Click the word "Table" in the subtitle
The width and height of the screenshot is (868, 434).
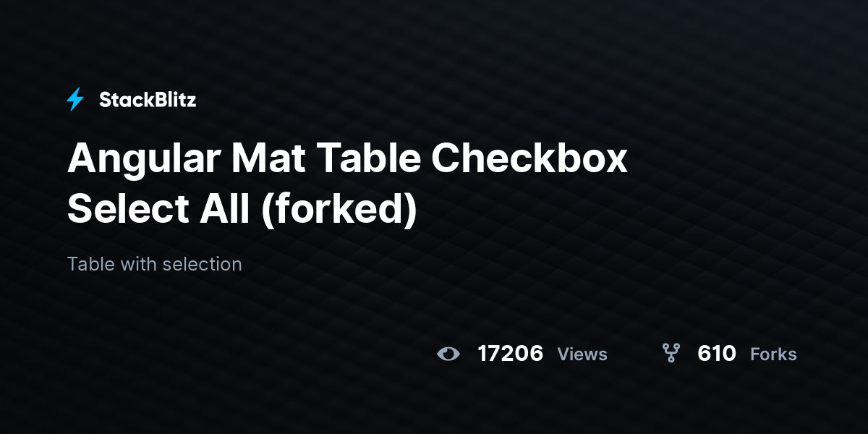click(91, 264)
